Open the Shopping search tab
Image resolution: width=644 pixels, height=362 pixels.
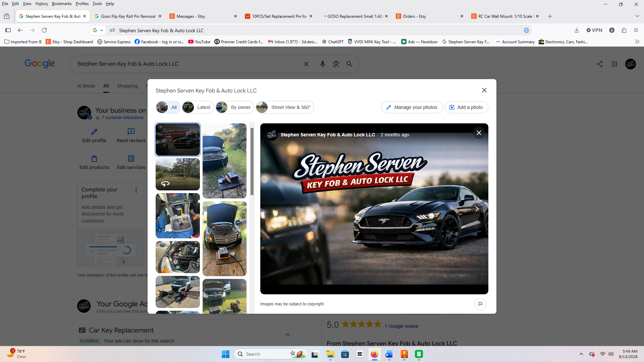[127, 86]
